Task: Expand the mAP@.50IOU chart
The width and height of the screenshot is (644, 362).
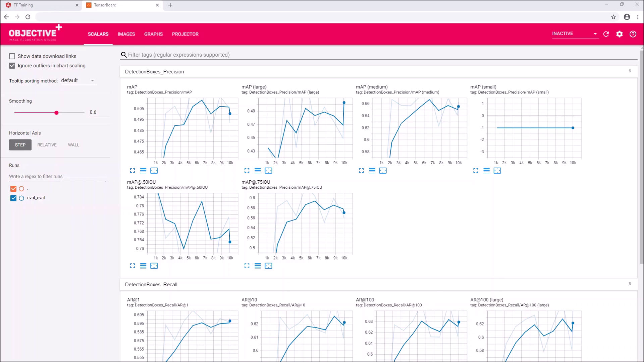Action: pyautogui.click(x=132, y=266)
